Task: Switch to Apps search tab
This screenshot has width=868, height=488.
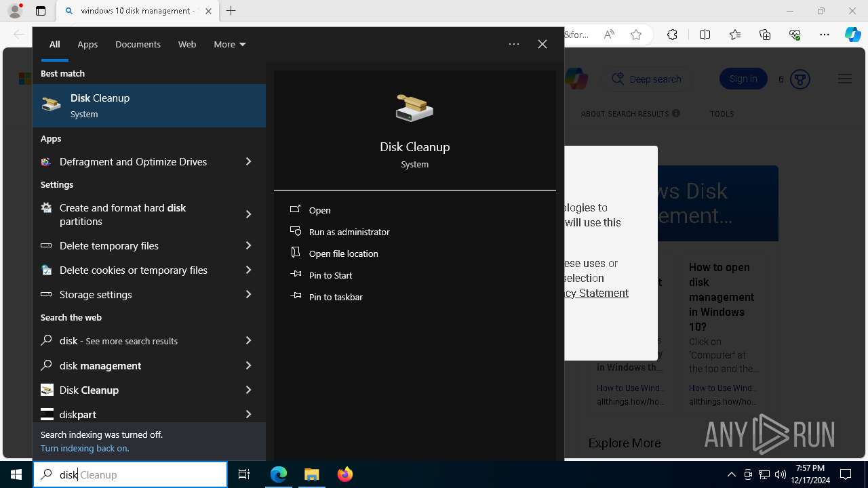Action: click(x=87, y=44)
